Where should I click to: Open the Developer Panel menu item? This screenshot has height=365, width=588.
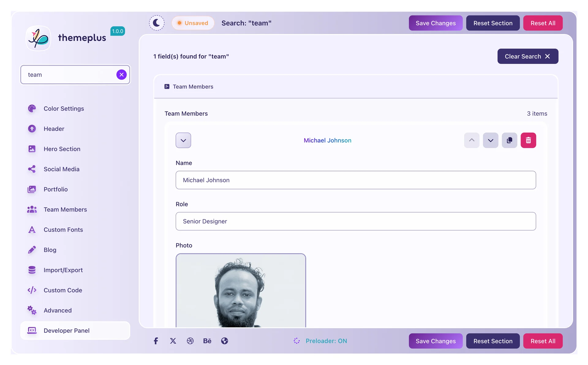tap(66, 330)
